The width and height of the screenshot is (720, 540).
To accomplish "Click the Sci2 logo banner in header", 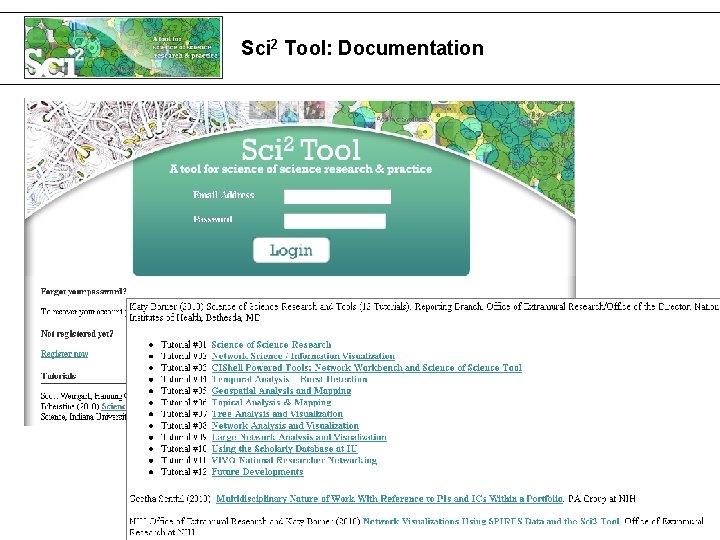I will point(124,47).
